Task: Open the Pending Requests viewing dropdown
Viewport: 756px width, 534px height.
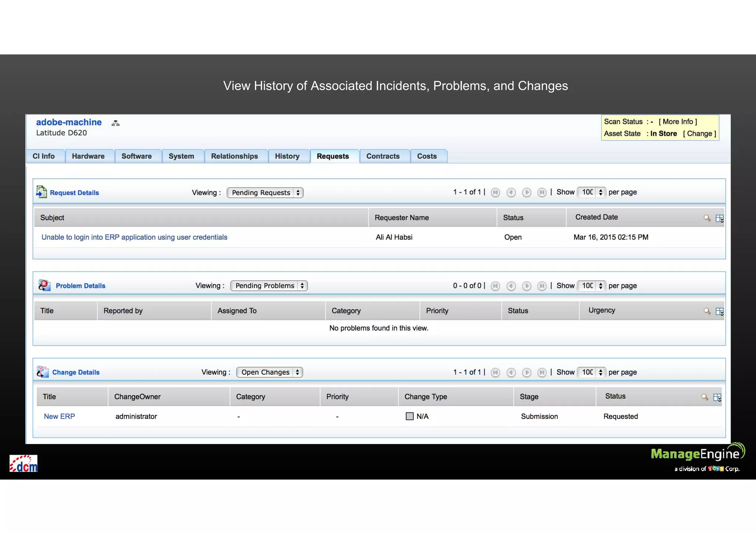Action: click(x=265, y=193)
